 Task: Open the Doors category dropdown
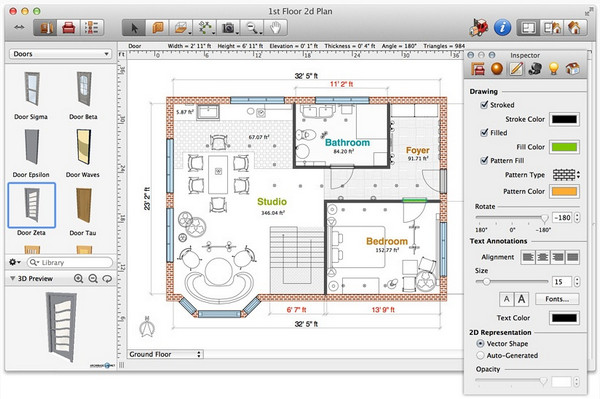pos(60,54)
